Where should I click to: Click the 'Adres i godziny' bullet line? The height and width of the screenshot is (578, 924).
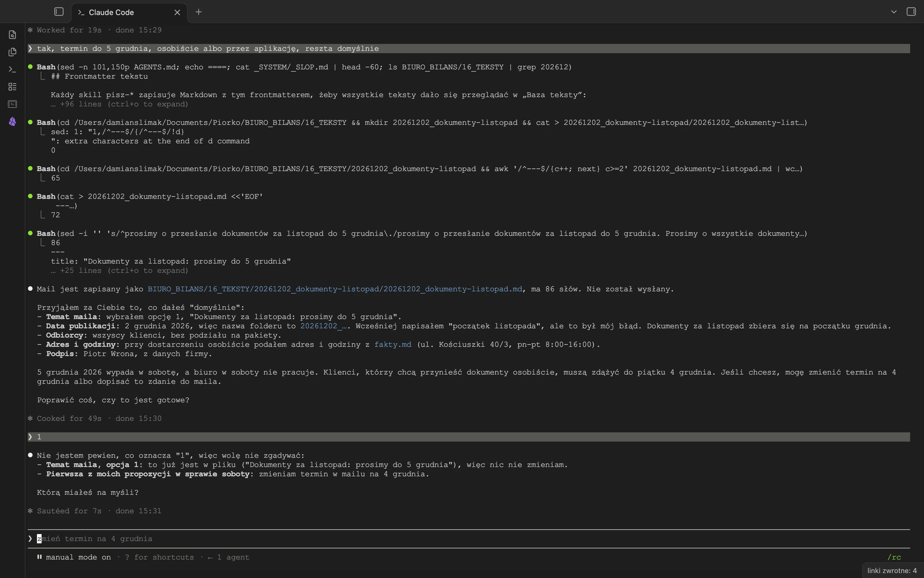[x=318, y=344]
